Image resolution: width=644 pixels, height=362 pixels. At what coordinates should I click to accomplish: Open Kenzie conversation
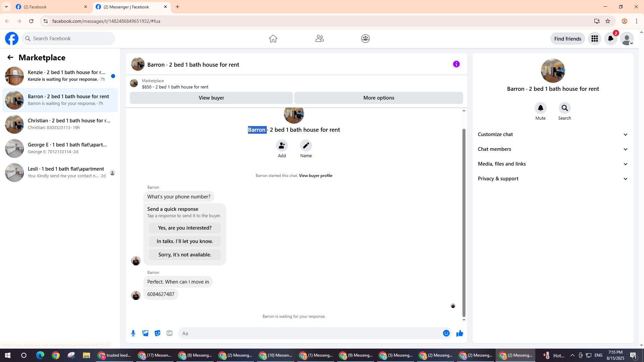[x=60, y=76]
